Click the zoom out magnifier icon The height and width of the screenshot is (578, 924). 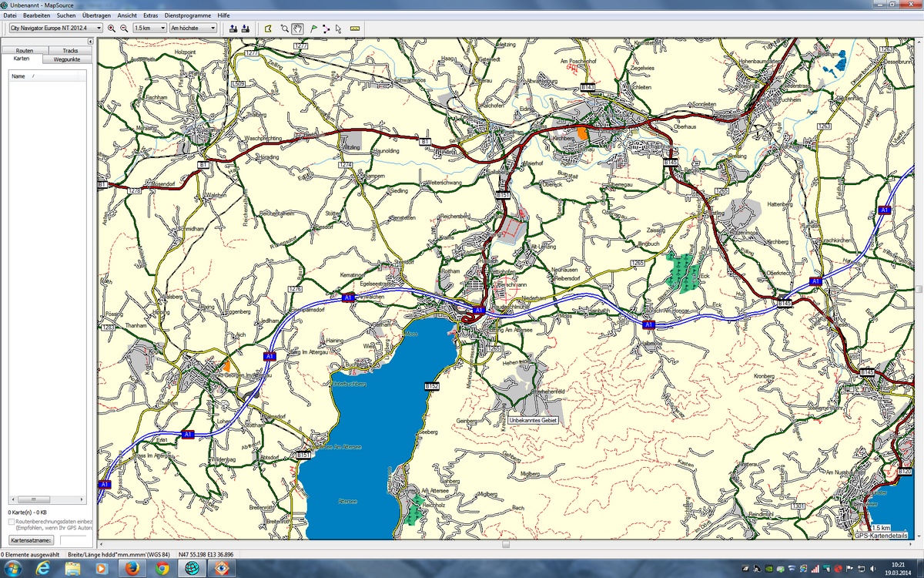point(123,28)
